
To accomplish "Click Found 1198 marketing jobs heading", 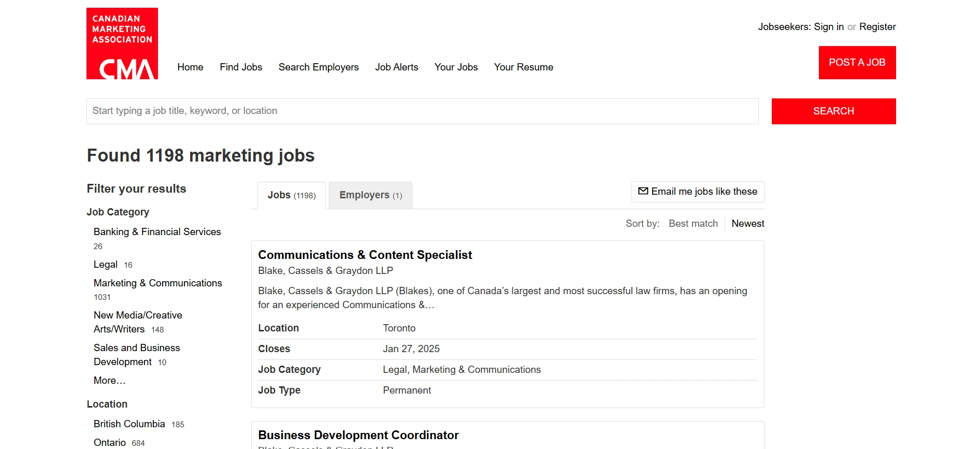I will click(201, 155).
